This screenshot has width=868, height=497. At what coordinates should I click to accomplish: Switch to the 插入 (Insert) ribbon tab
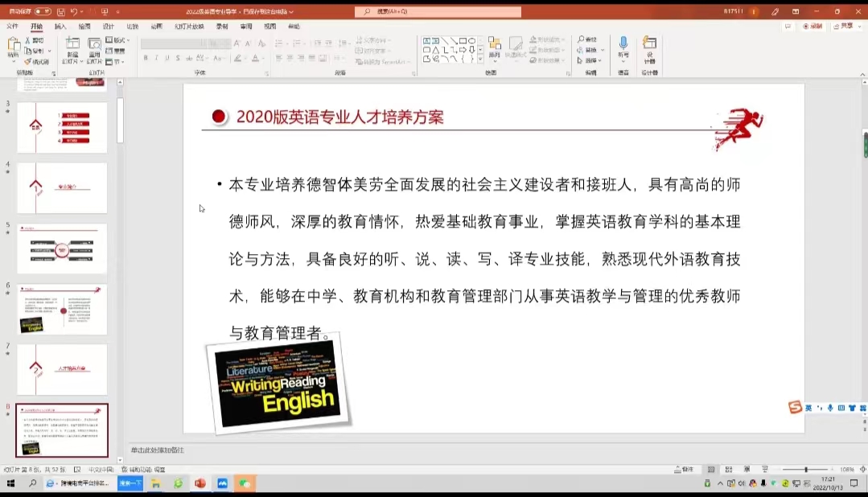[x=60, y=27]
